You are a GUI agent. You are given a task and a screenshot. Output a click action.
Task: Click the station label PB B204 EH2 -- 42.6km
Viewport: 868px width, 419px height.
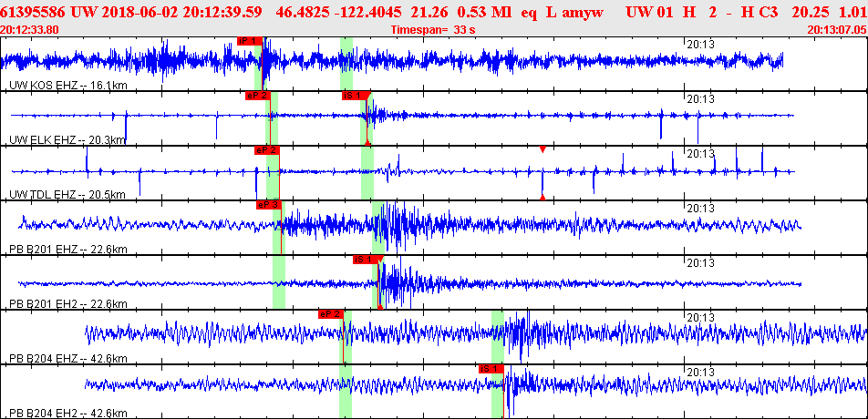point(68,413)
